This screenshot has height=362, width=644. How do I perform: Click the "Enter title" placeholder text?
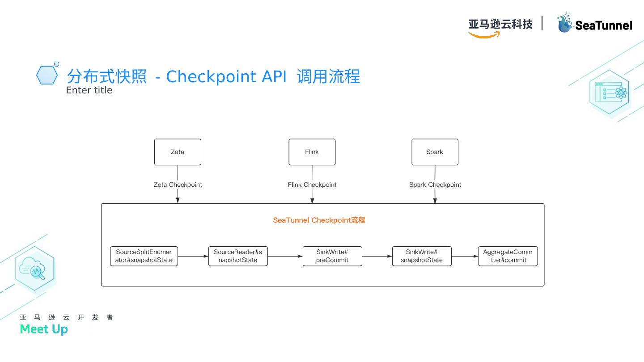coord(89,90)
